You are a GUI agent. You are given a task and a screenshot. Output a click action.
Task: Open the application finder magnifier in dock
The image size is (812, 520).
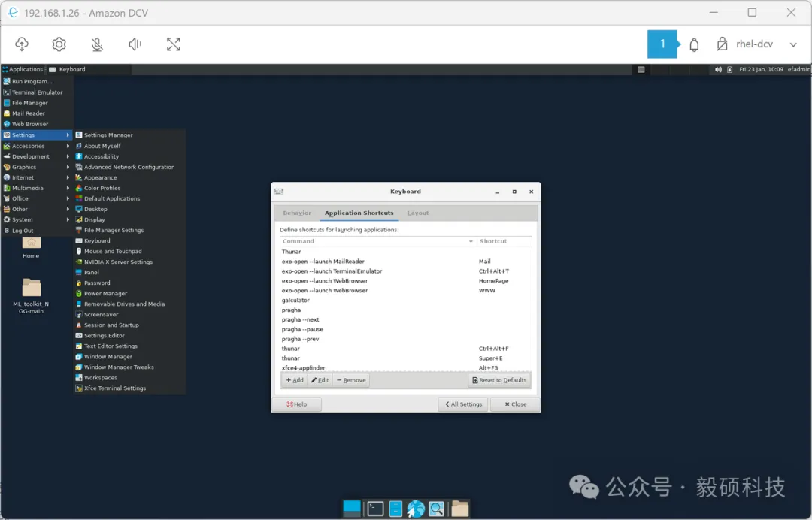(436, 509)
